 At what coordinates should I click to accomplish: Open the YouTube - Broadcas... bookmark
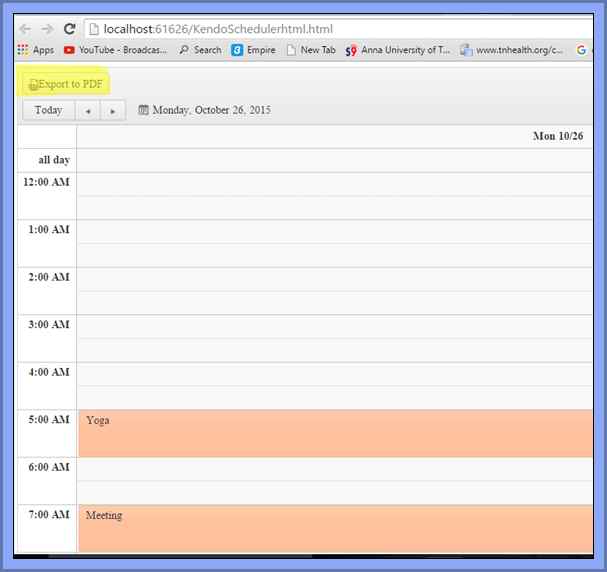click(116, 50)
